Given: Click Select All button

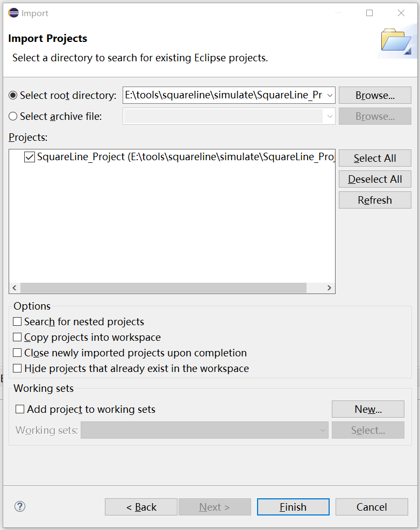Looking at the screenshot, I should pyautogui.click(x=375, y=158).
